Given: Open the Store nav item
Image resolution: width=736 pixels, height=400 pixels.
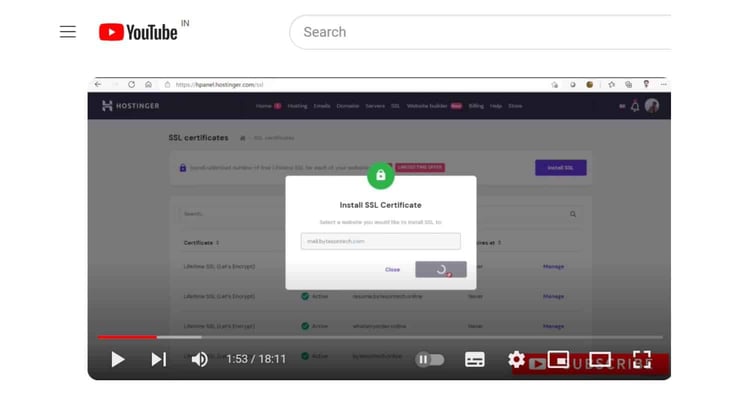Looking at the screenshot, I should [515, 106].
